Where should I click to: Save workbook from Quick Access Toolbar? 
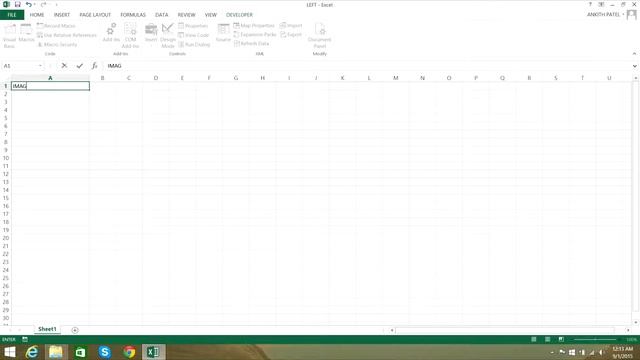[18, 4]
